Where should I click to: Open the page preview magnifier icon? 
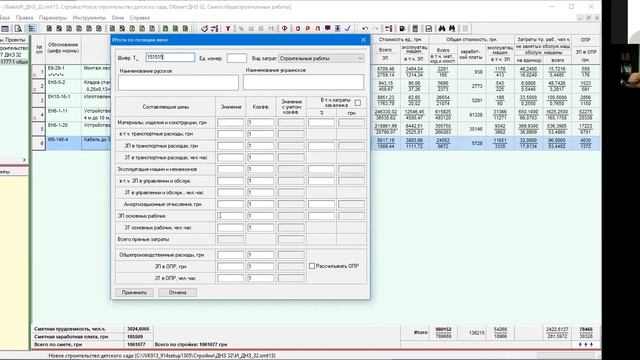18,28
